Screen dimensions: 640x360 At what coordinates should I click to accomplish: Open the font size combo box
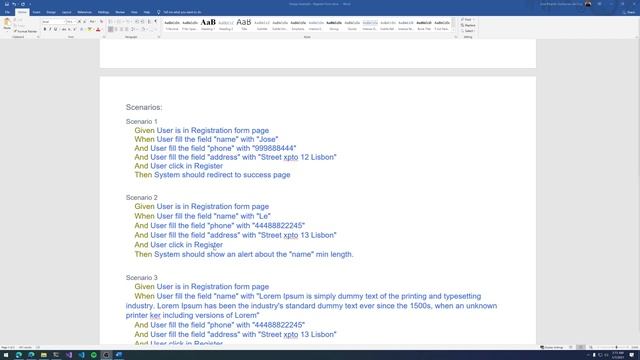click(x=71, y=22)
